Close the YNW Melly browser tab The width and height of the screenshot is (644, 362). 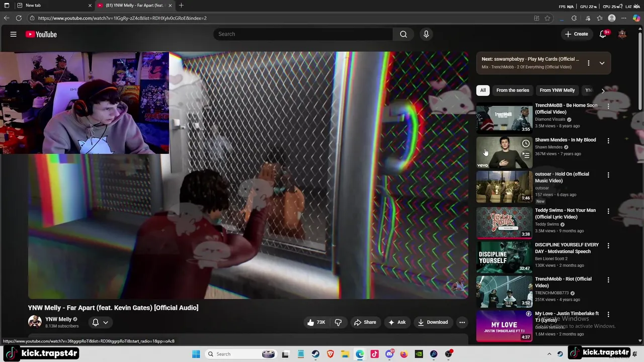click(x=170, y=6)
